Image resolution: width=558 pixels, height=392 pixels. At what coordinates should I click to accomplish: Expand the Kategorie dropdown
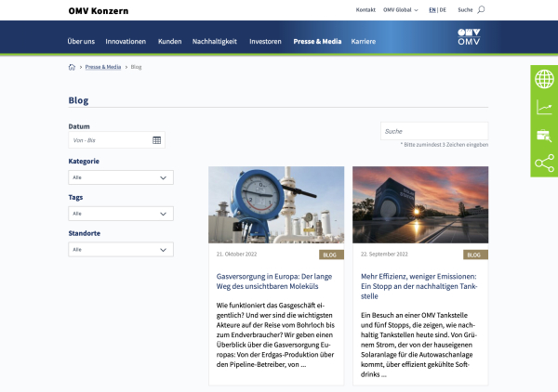pyautogui.click(x=121, y=177)
